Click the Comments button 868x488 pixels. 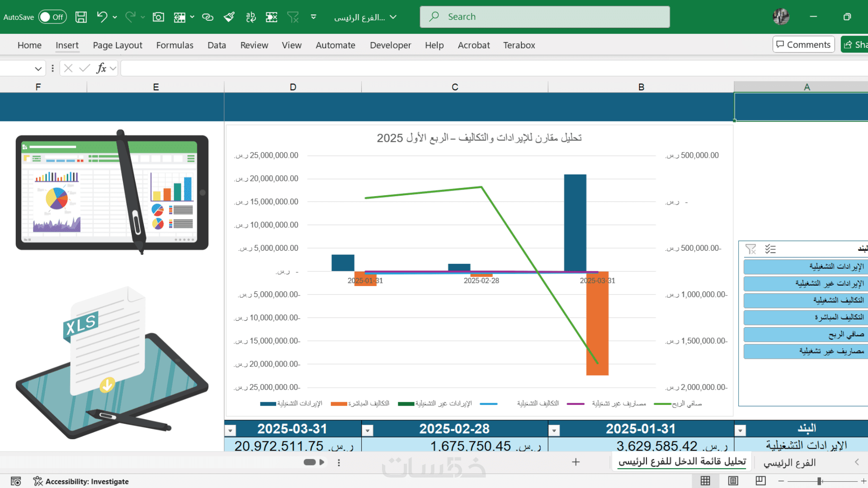(x=803, y=44)
